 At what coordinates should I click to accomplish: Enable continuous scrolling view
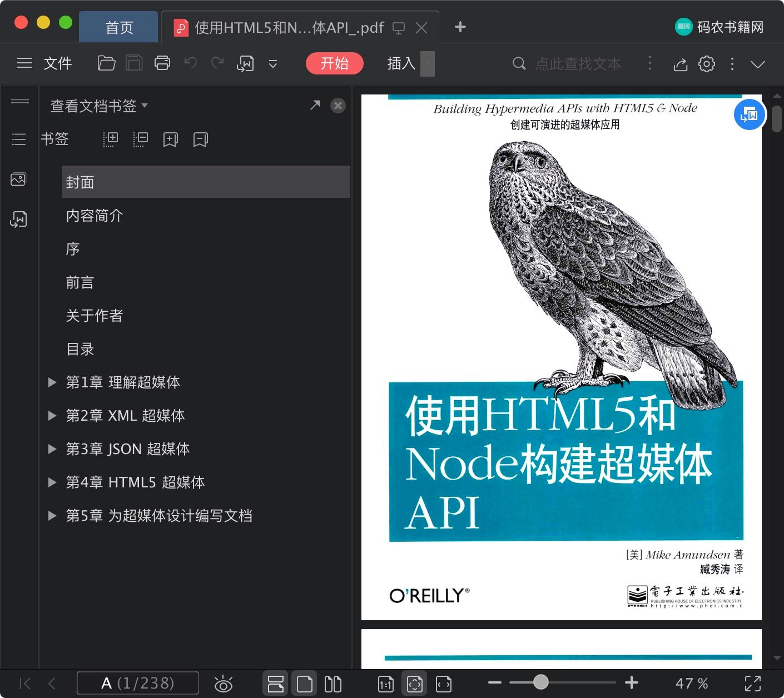pyautogui.click(x=275, y=684)
